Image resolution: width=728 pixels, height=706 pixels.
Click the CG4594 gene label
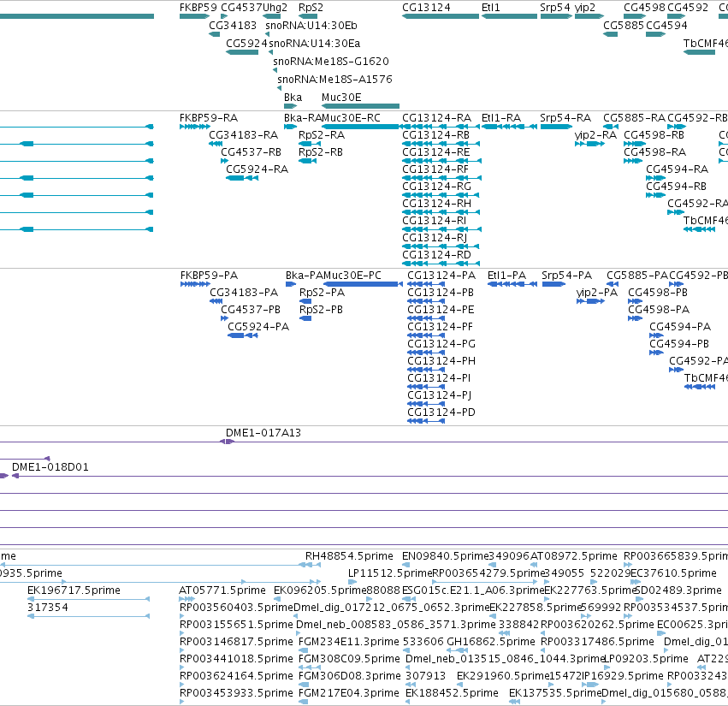(x=666, y=25)
